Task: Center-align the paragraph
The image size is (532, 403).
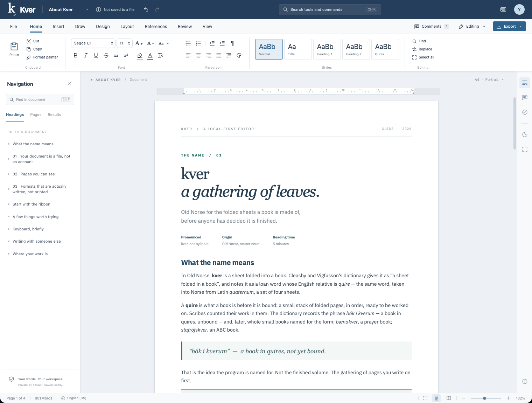Action: point(198,55)
